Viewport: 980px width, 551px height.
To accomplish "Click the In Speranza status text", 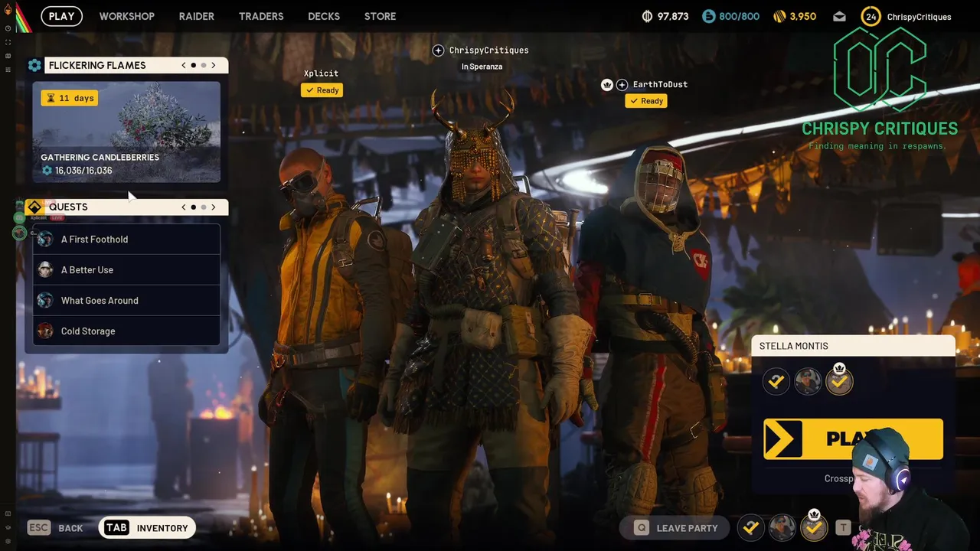I will click(x=482, y=67).
